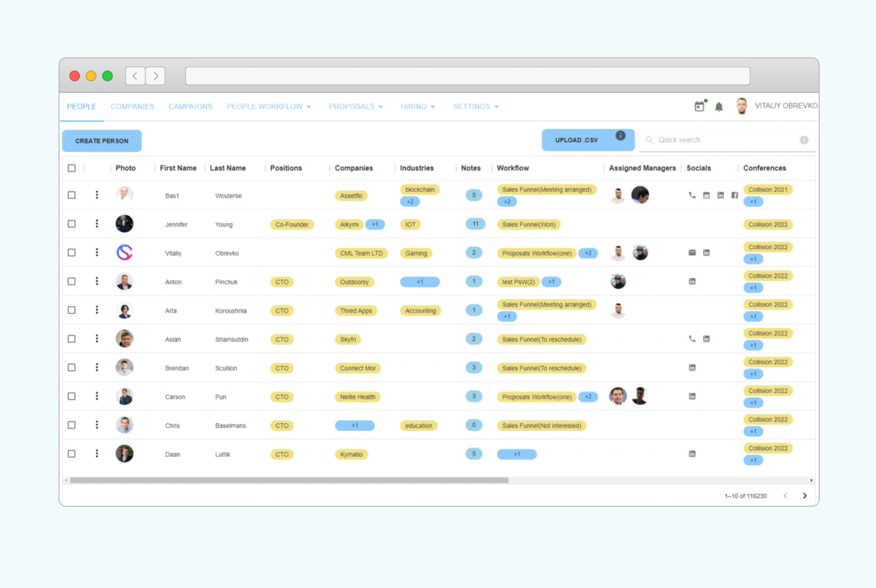Switch to the Companies tab
Viewport: 876px width, 588px height.
pos(132,107)
